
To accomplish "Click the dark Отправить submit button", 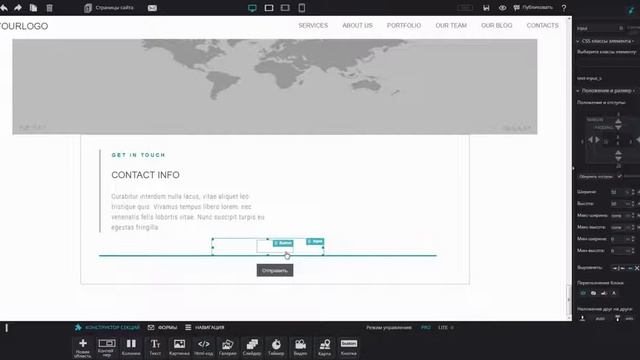I will (x=275, y=270).
